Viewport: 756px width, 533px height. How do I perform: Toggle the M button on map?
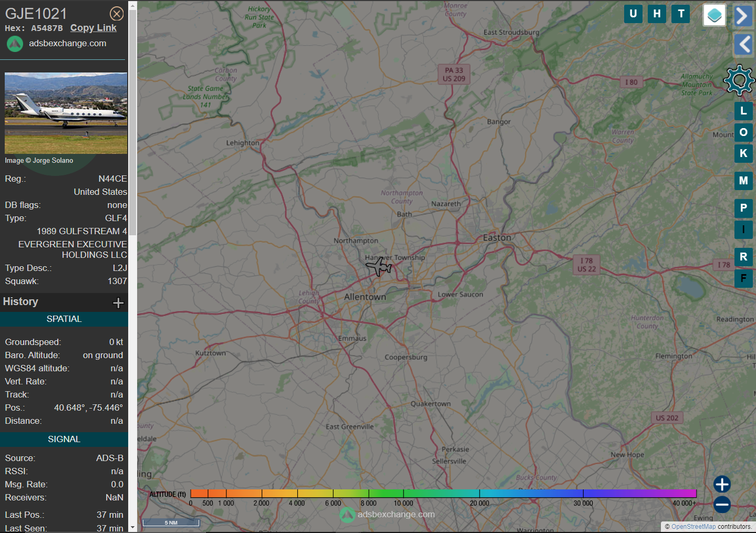click(743, 181)
